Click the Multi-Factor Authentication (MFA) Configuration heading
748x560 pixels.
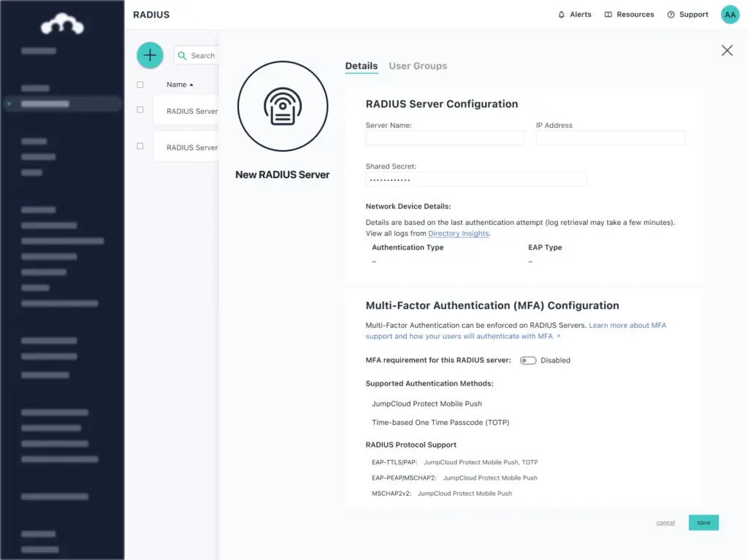492,306
